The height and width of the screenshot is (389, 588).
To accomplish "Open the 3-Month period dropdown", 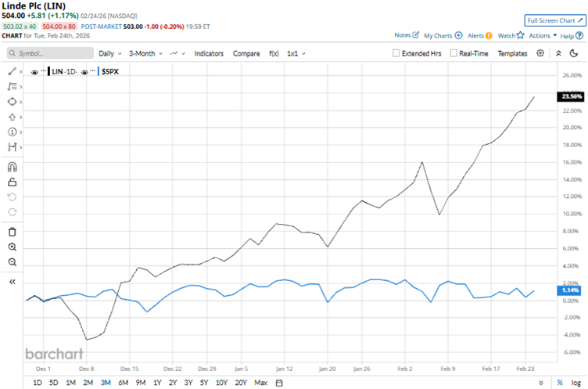I will click(145, 53).
